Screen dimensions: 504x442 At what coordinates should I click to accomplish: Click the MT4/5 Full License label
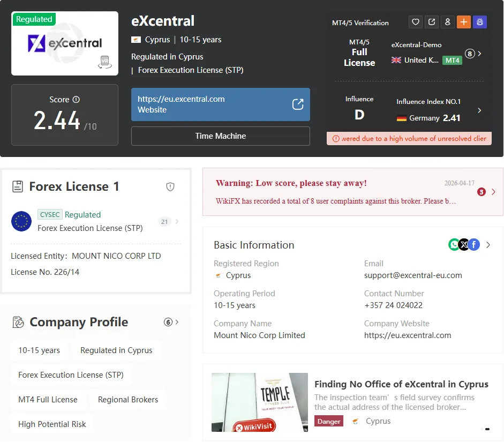359,53
